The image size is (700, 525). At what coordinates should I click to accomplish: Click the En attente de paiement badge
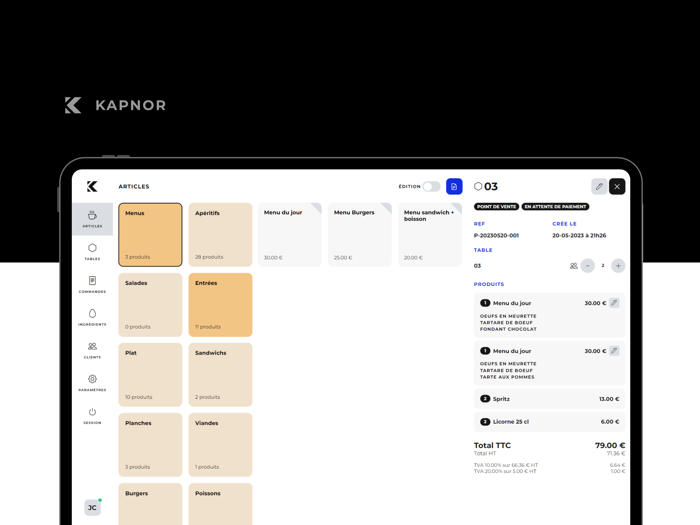coord(555,207)
